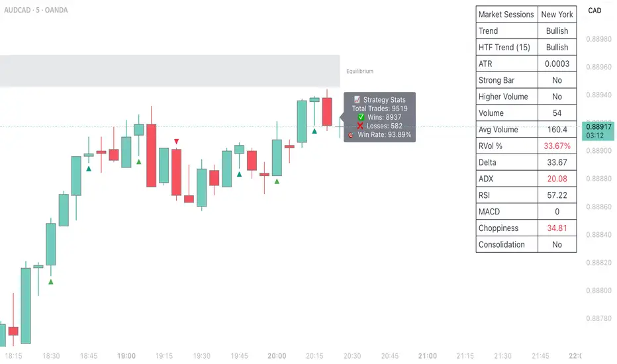The height and width of the screenshot is (364, 617).
Task: Click the 19:00 label on time axis
Action: pos(126,355)
